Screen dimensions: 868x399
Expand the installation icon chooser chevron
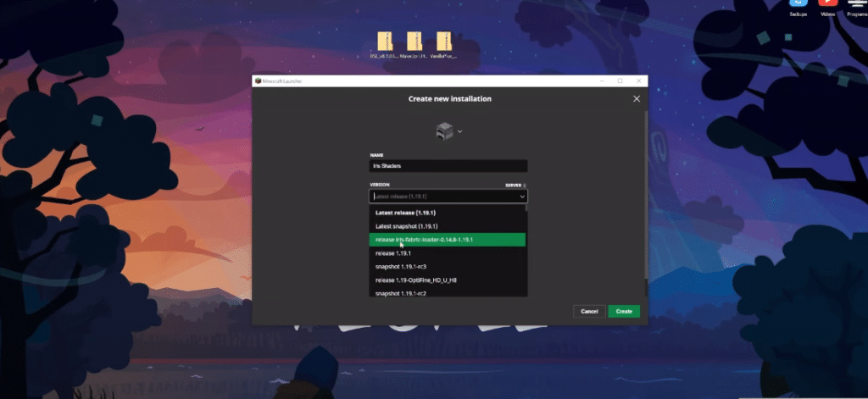pyautogui.click(x=459, y=131)
